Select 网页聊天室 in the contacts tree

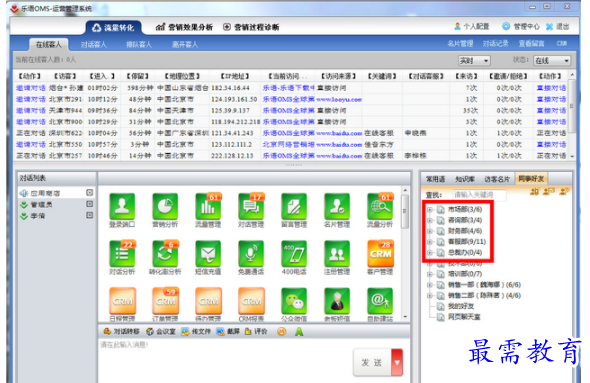pyautogui.click(x=464, y=317)
